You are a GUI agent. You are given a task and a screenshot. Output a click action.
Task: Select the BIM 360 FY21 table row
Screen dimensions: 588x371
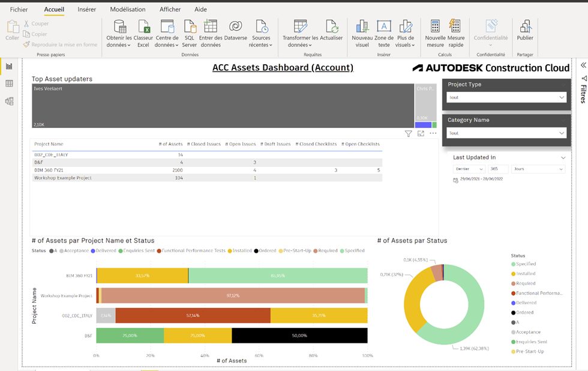coord(207,170)
